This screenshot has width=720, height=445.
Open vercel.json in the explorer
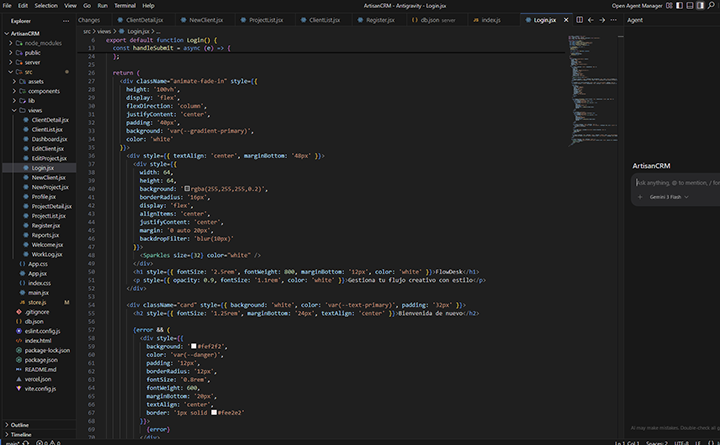click(x=38, y=379)
